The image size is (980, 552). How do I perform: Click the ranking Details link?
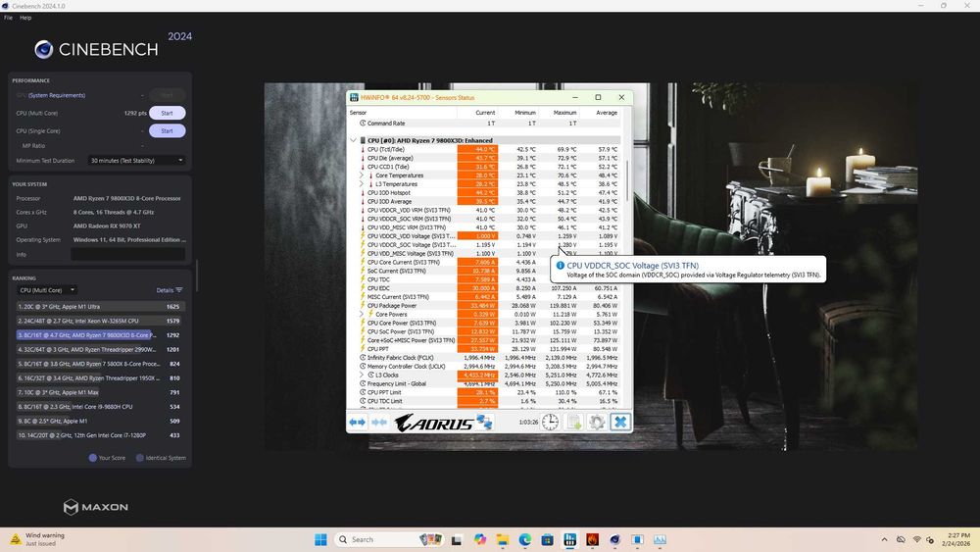point(170,290)
